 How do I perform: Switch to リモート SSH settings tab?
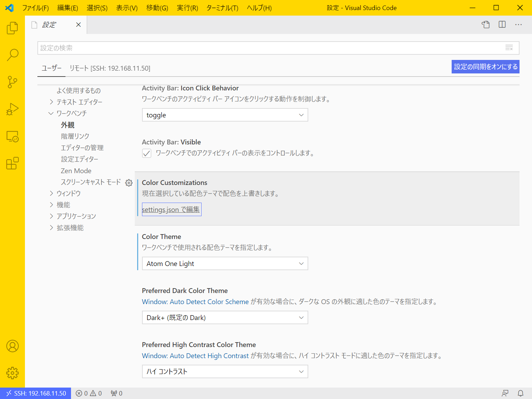pos(110,68)
